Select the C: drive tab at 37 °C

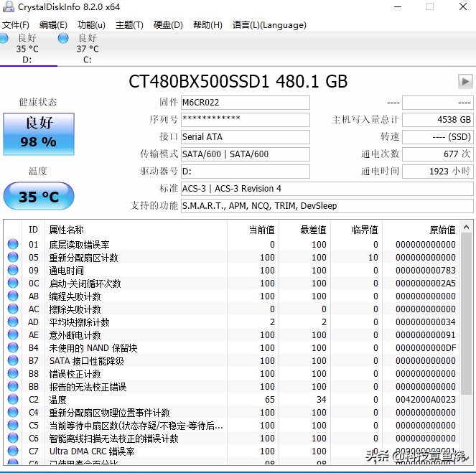tap(88, 49)
